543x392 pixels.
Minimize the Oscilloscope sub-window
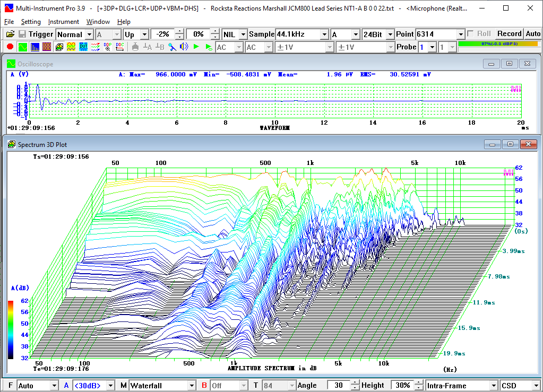(491, 64)
